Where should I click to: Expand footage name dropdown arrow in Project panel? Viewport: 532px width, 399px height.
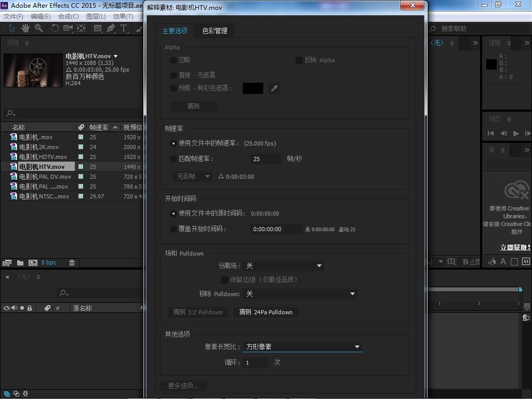[x=116, y=56]
